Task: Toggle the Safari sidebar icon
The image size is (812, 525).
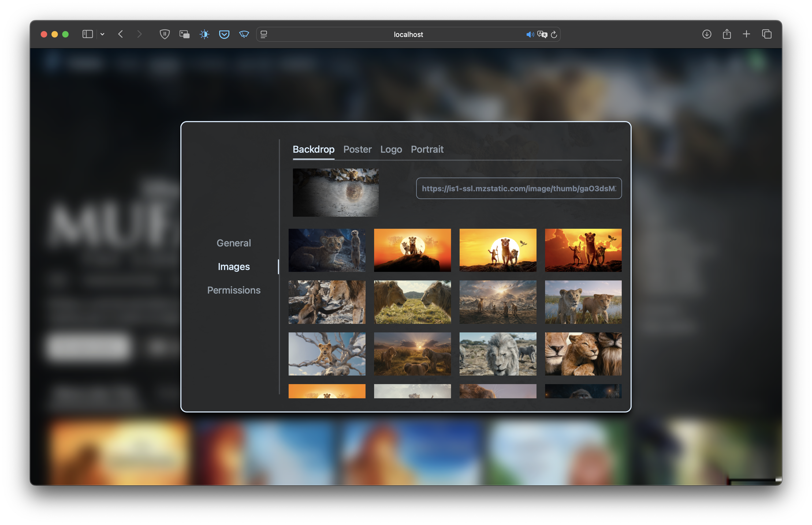Action: [x=87, y=34]
